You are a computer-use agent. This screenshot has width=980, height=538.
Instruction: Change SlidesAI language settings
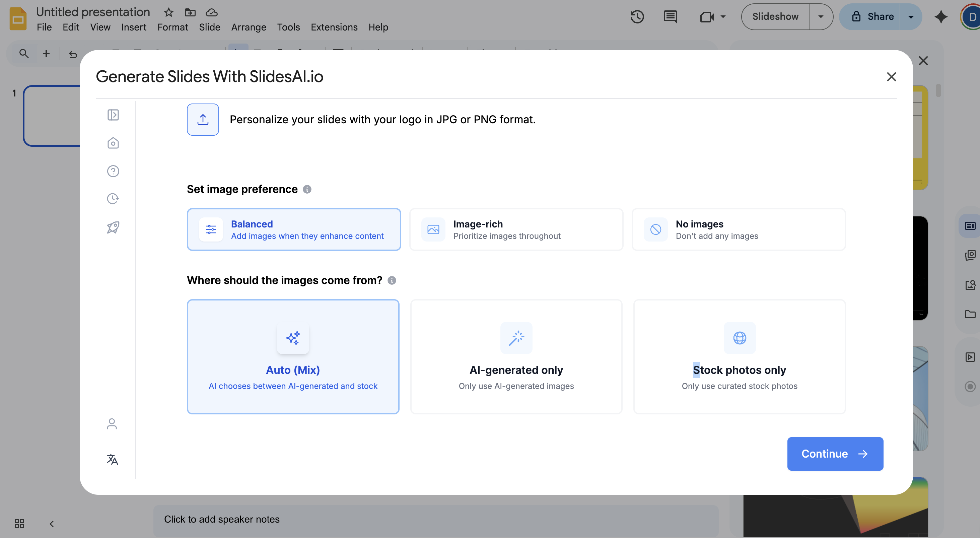(x=112, y=459)
